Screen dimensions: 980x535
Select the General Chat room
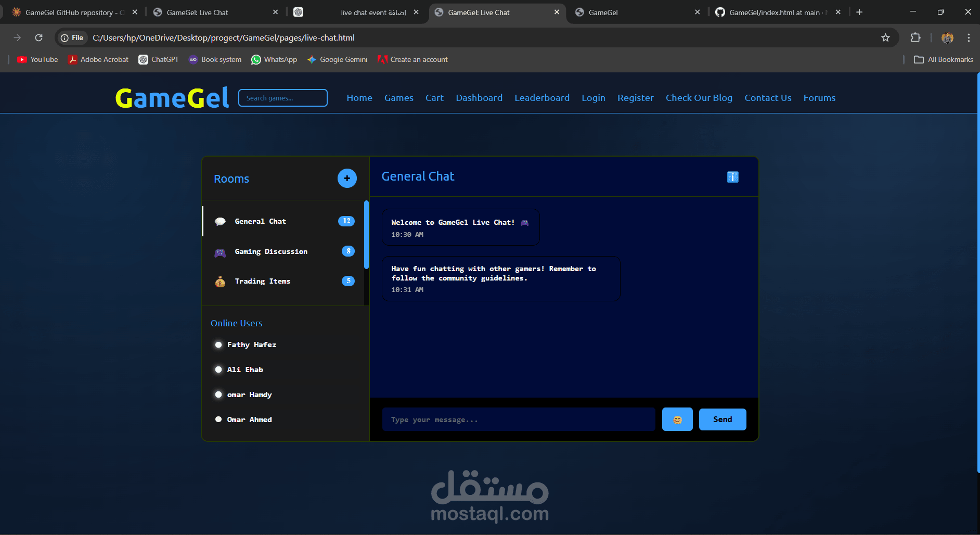[283, 221]
